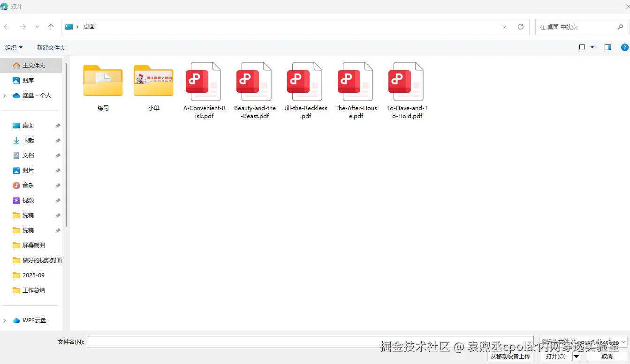
Task: Expand the 打开(O) button dropdown arrow
Action: click(576, 356)
